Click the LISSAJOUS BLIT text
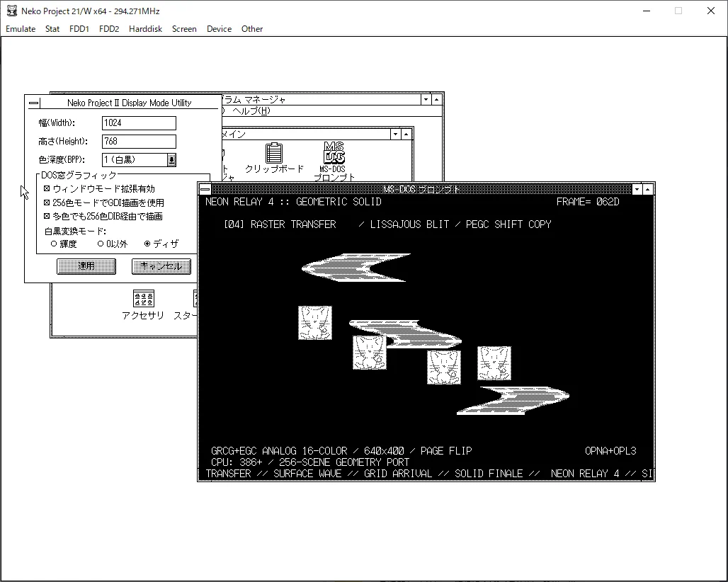This screenshot has width=728, height=582. click(x=409, y=224)
